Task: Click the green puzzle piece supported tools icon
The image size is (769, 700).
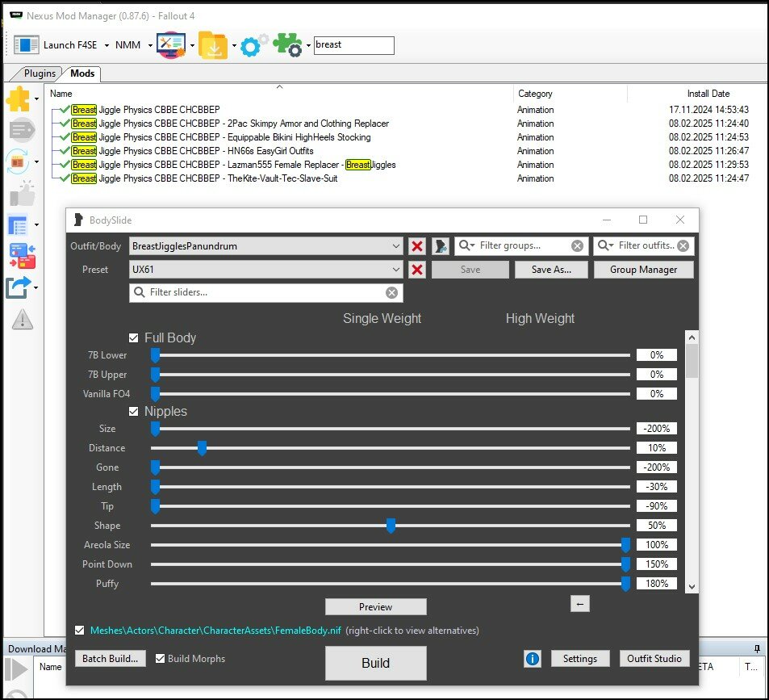Action: click(x=287, y=45)
